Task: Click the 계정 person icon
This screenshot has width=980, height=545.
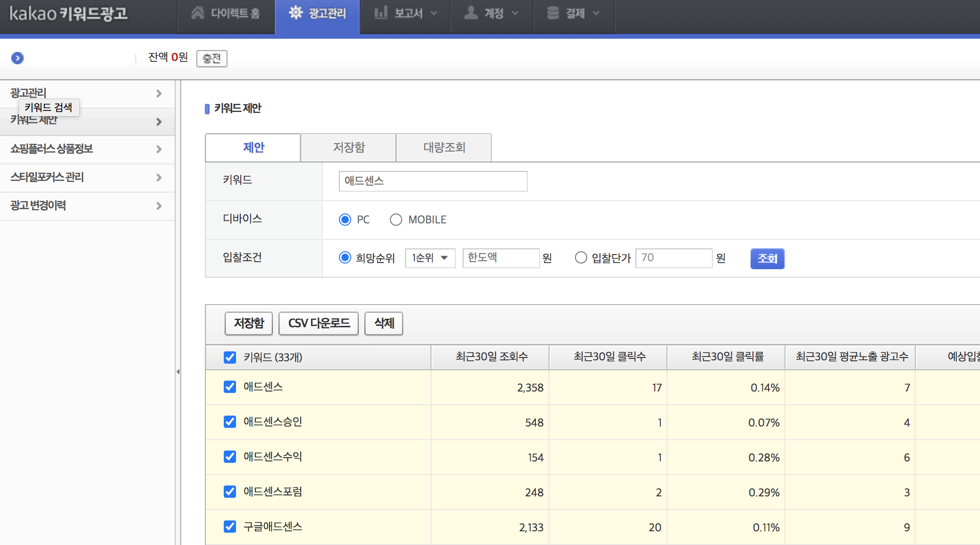Action: point(471,13)
